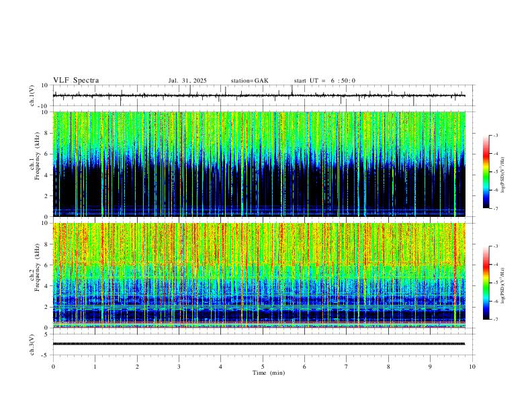Viewport: 532px width, 411px height.
Task: Click the "5" tick on ch.3(V) axis
Action: pyautogui.click(x=47, y=334)
